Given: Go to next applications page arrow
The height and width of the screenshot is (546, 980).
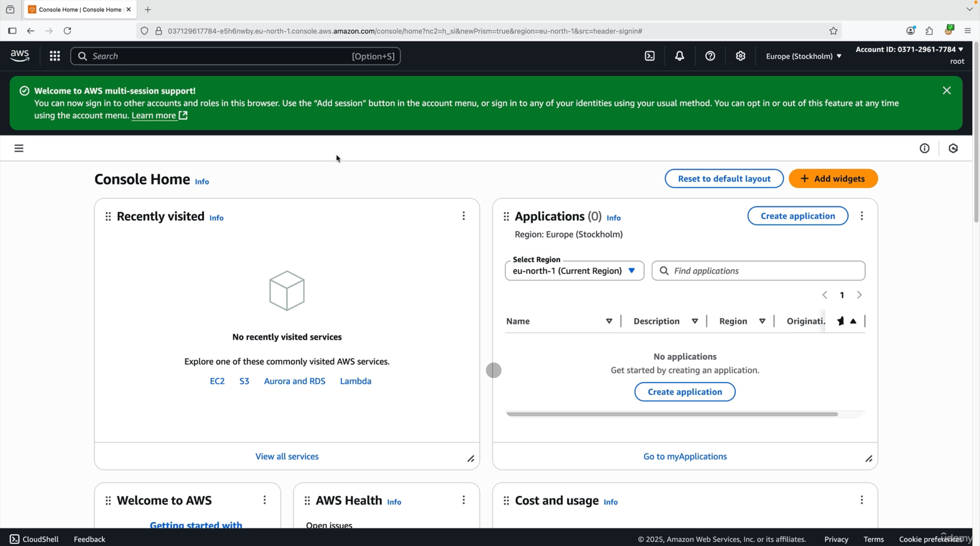Looking at the screenshot, I should [x=859, y=295].
